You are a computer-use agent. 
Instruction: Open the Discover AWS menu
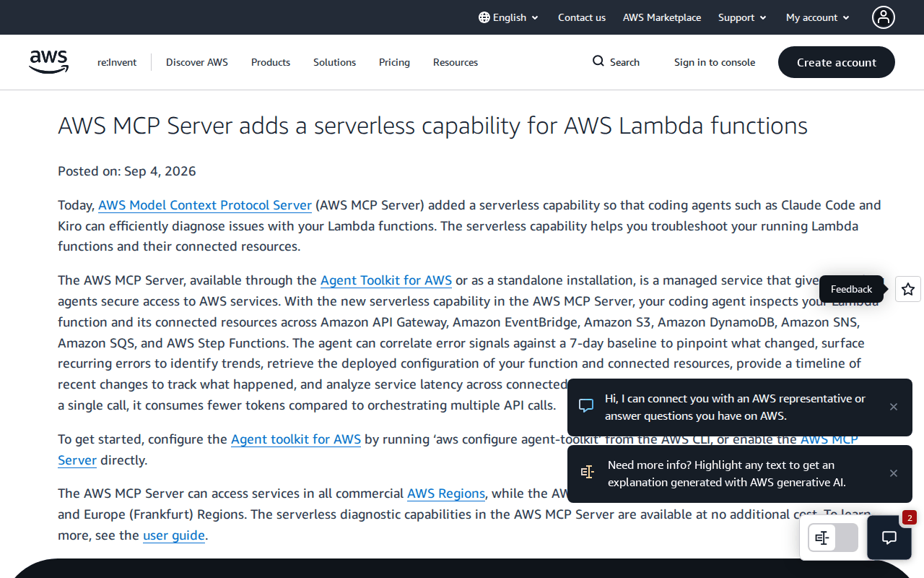(197, 62)
